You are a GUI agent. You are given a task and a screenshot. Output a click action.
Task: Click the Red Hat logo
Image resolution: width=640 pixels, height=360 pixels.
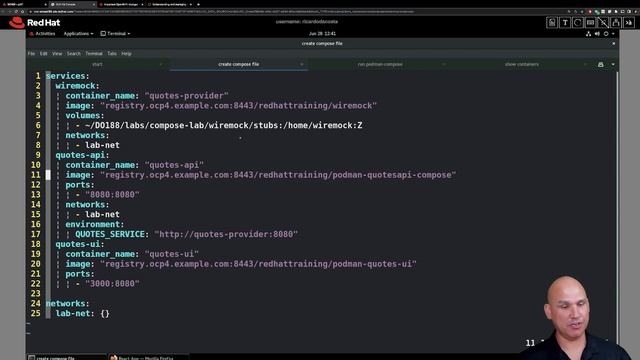pos(34,22)
